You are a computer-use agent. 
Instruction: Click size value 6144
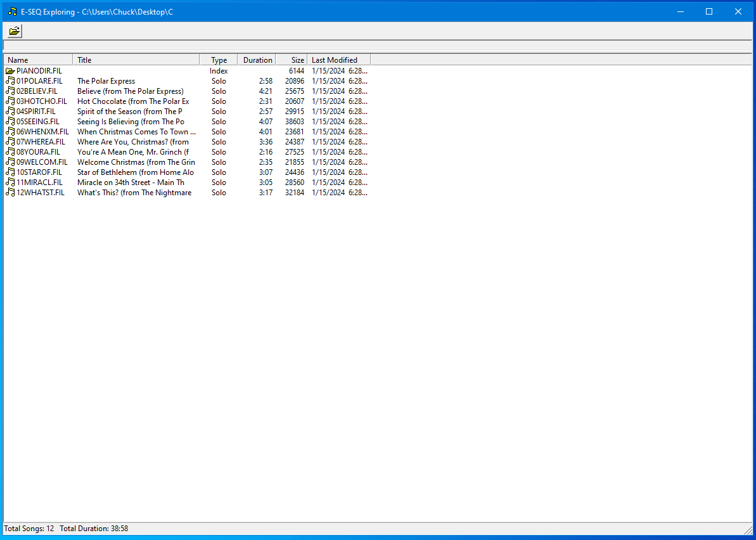297,71
